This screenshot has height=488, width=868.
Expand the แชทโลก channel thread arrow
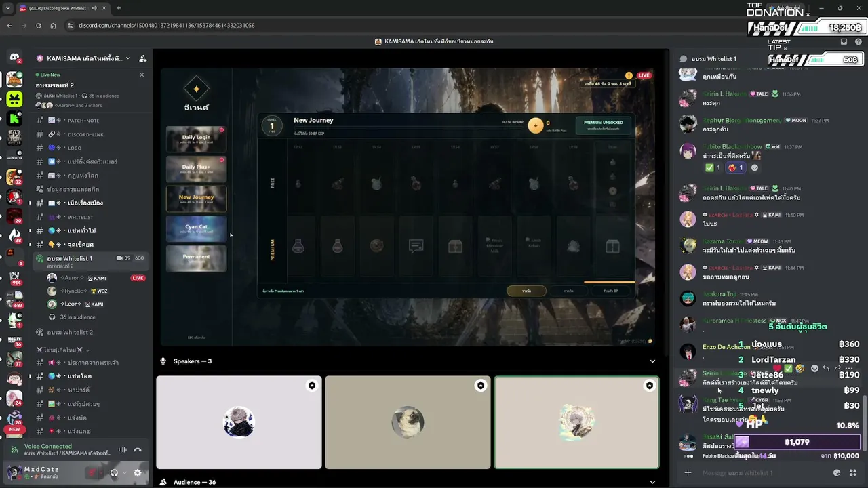(30, 376)
